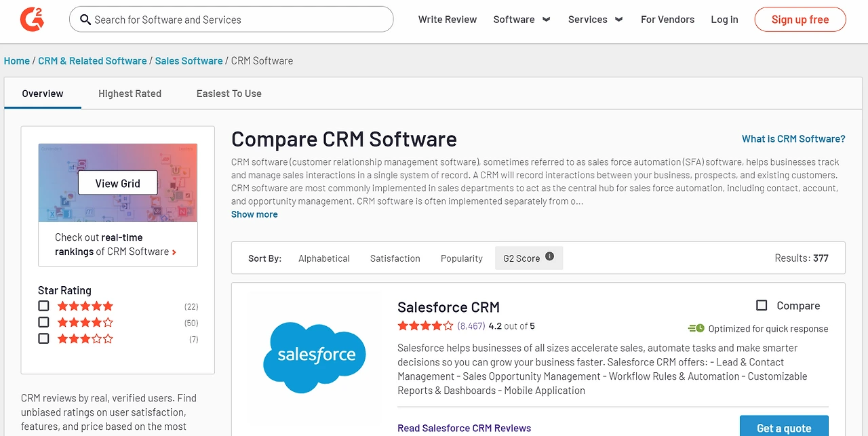868x436 pixels.
Task: Click the red arrow after CRM Software rankings
Action: 174,252
